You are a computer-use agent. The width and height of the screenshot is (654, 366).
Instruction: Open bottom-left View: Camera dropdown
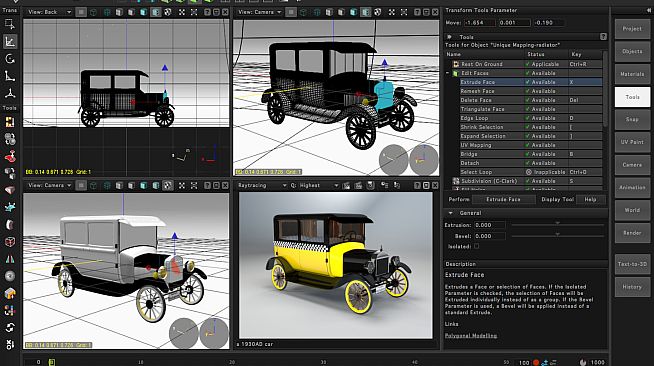tap(49, 185)
